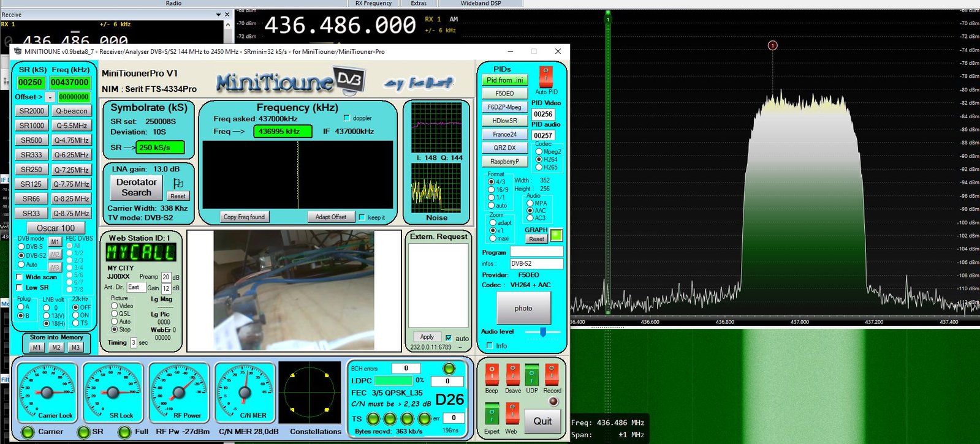The height and width of the screenshot is (444, 980).
Task: Toggle the Dsave switch
Action: [x=512, y=375]
